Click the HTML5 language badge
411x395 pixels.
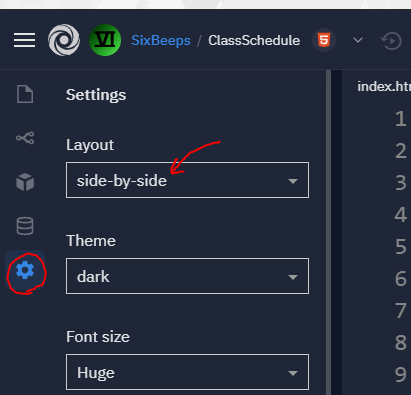tap(324, 40)
